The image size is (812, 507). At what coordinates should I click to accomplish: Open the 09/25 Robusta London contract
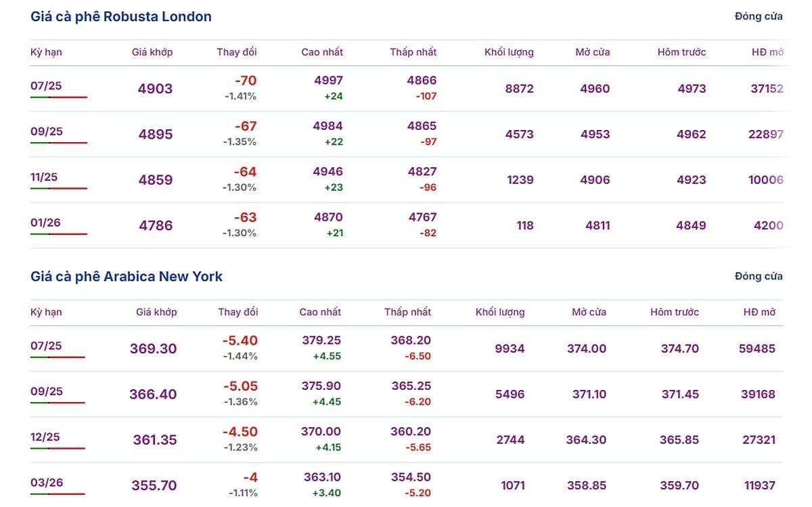(47, 131)
